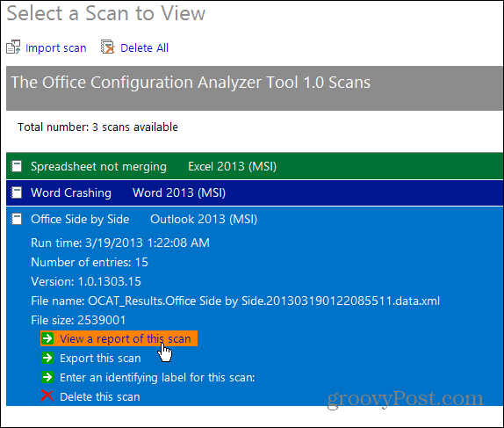Open View a report of this scan
Image resolution: width=504 pixels, height=428 pixels.
(126, 339)
